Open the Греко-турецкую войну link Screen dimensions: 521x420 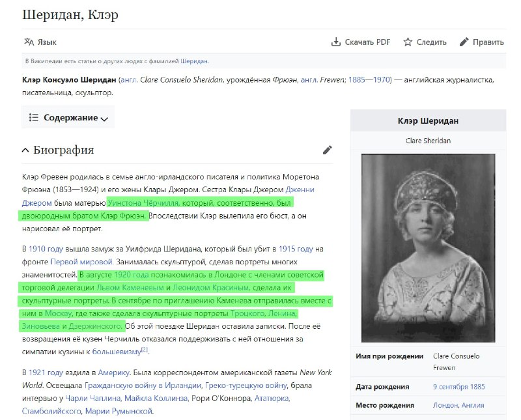(246, 385)
